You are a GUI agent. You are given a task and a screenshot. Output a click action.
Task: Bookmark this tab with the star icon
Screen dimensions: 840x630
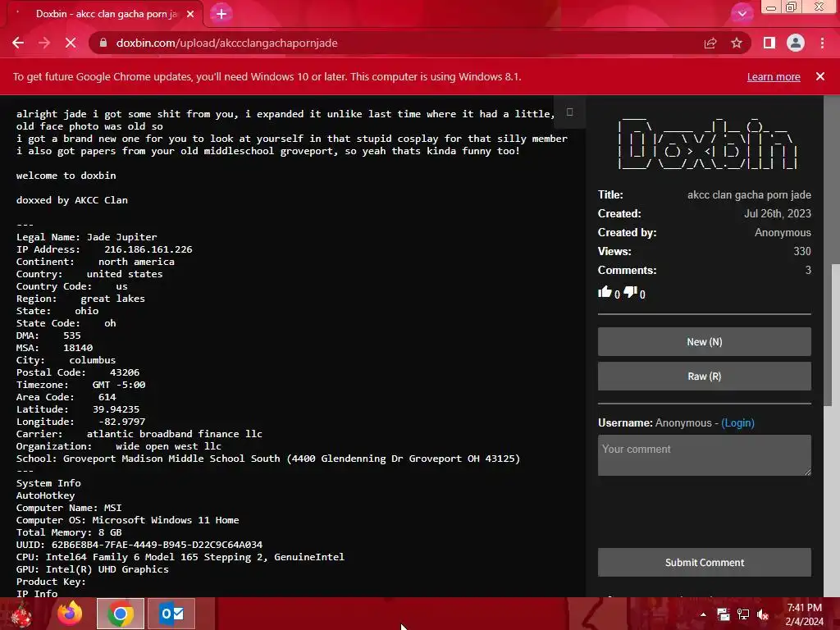(737, 43)
